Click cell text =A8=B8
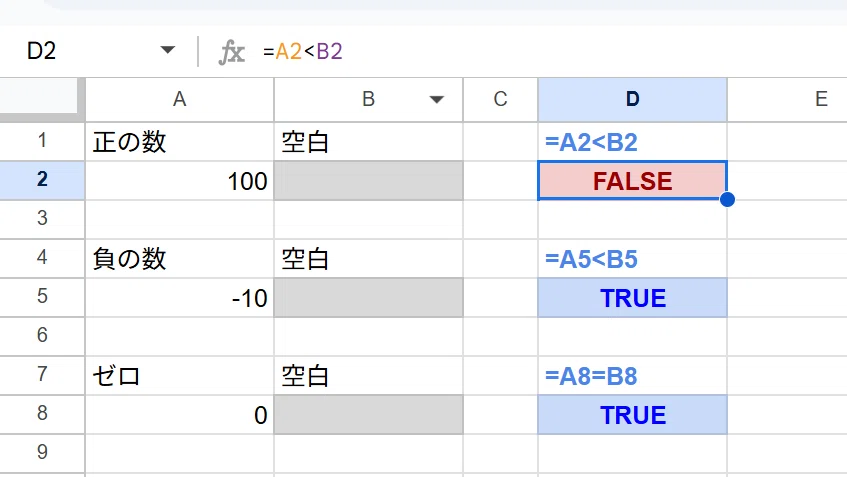This screenshot has width=847, height=477. pos(591,375)
